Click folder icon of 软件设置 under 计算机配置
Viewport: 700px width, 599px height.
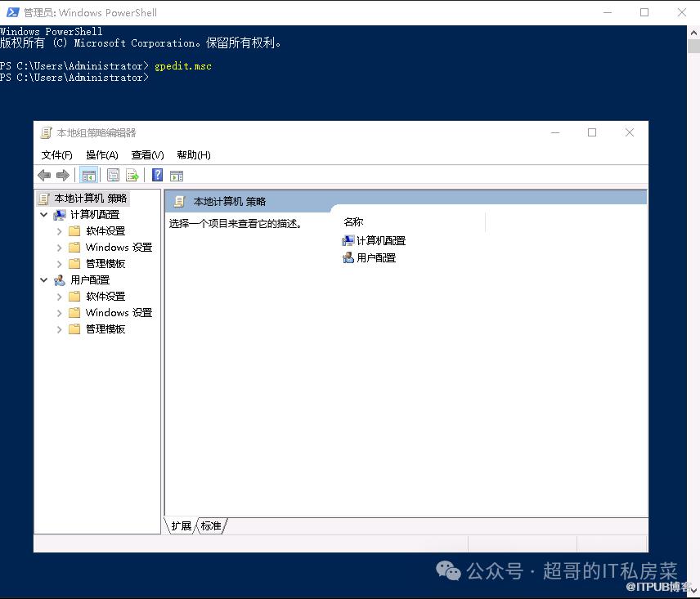74,231
